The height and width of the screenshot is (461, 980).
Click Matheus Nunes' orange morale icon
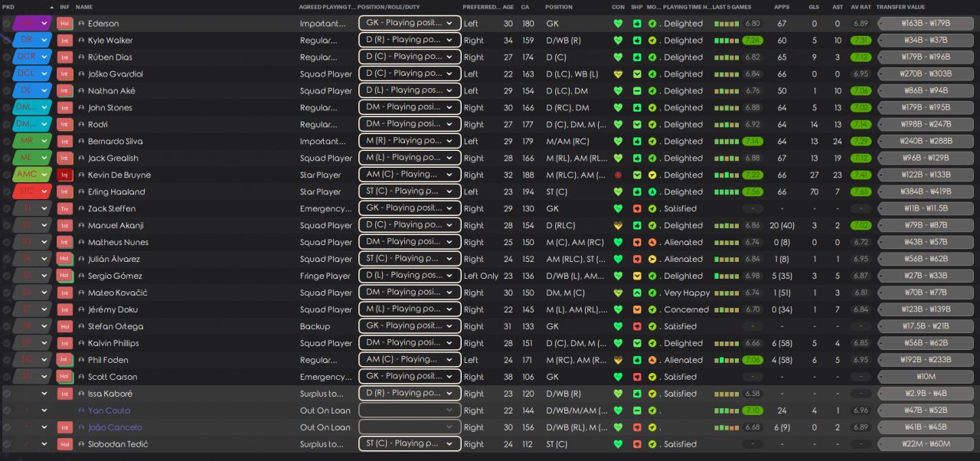652,243
